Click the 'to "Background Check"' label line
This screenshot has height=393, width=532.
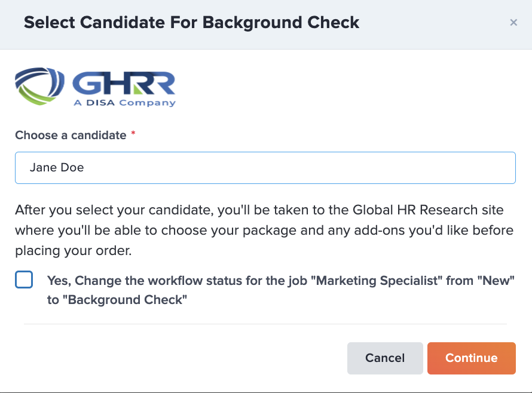click(117, 300)
